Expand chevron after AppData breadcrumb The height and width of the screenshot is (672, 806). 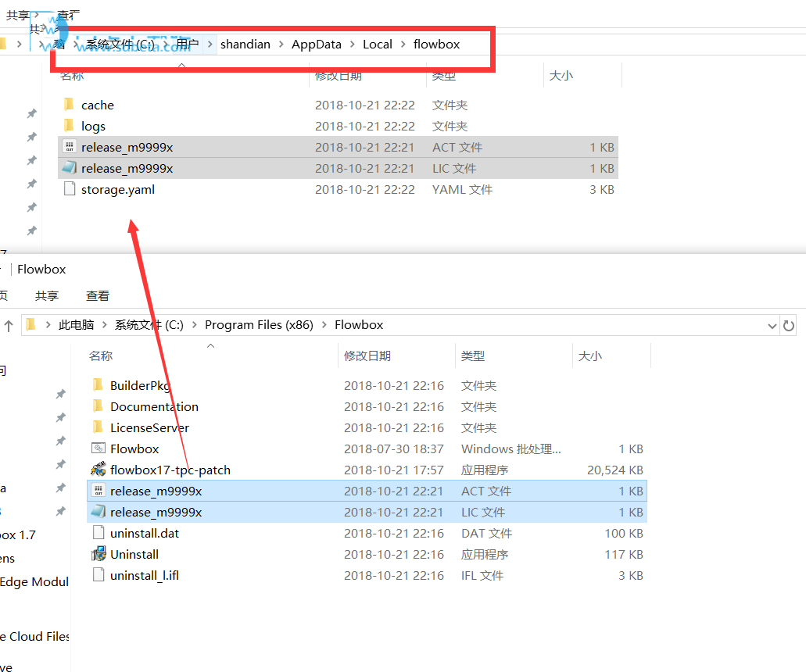[352, 45]
